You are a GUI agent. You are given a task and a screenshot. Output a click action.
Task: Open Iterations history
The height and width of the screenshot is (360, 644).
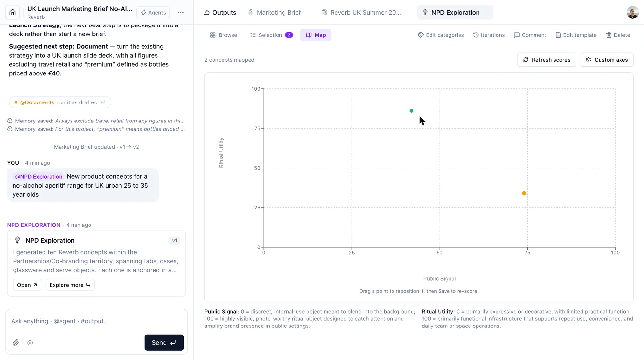(489, 35)
